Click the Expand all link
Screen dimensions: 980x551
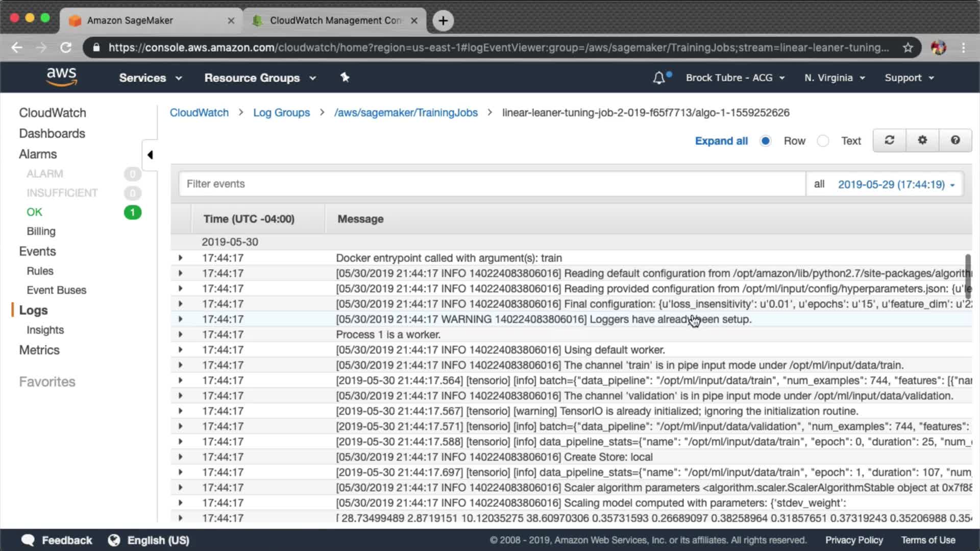pos(721,141)
